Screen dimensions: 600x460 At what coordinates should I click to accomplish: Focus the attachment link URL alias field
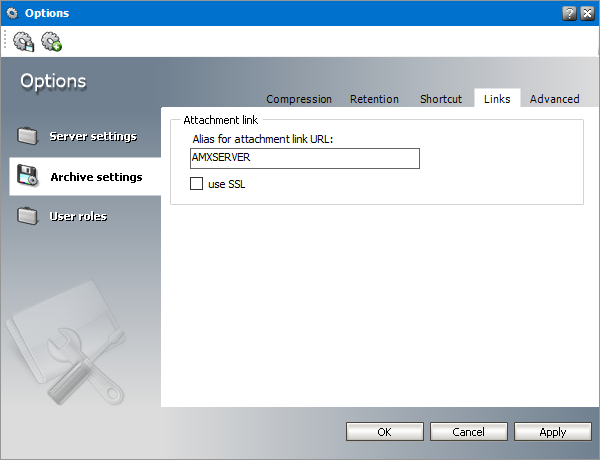pyautogui.click(x=305, y=158)
